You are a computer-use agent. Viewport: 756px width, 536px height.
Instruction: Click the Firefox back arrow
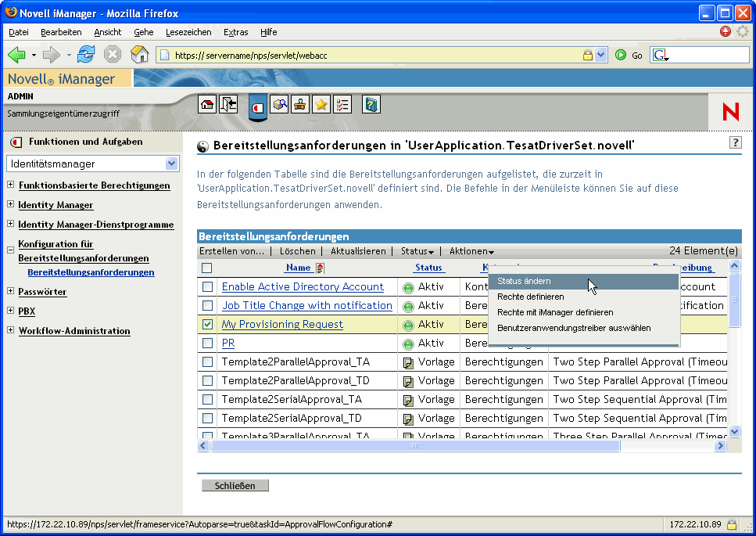coord(17,55)
